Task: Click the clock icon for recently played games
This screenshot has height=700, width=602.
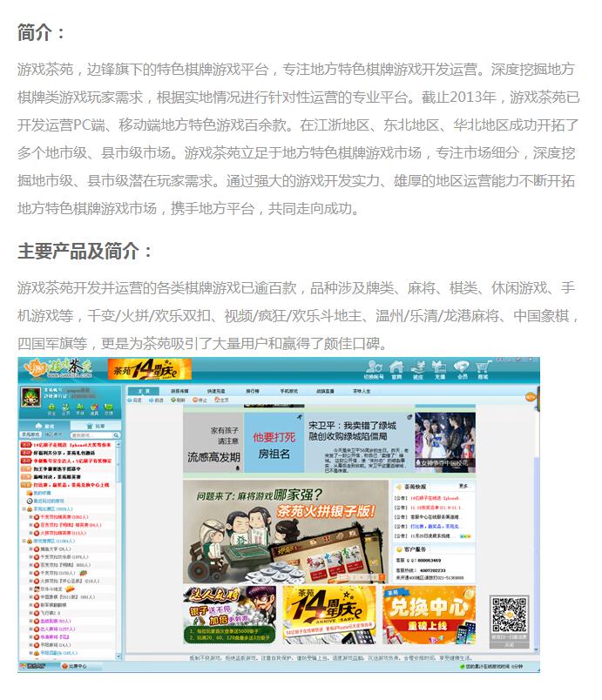Action: coord(30,501)
